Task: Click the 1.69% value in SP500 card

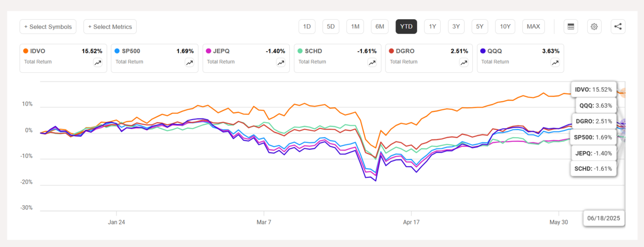Action: (185, 51)
